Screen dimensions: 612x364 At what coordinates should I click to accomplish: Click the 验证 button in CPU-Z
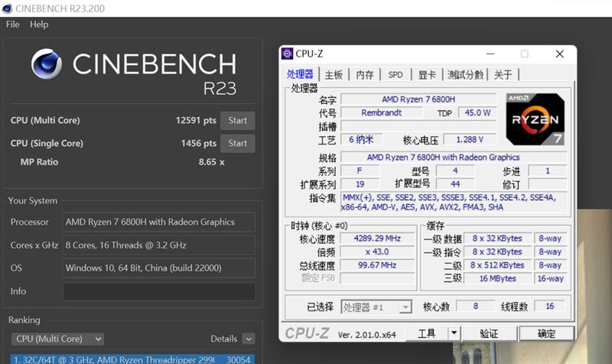(x=489, y=333)
